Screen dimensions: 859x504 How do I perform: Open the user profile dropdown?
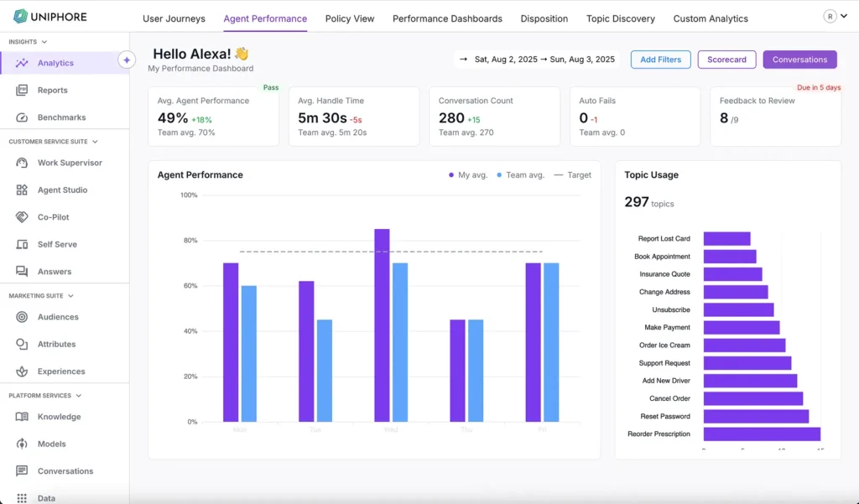[836, 16]
